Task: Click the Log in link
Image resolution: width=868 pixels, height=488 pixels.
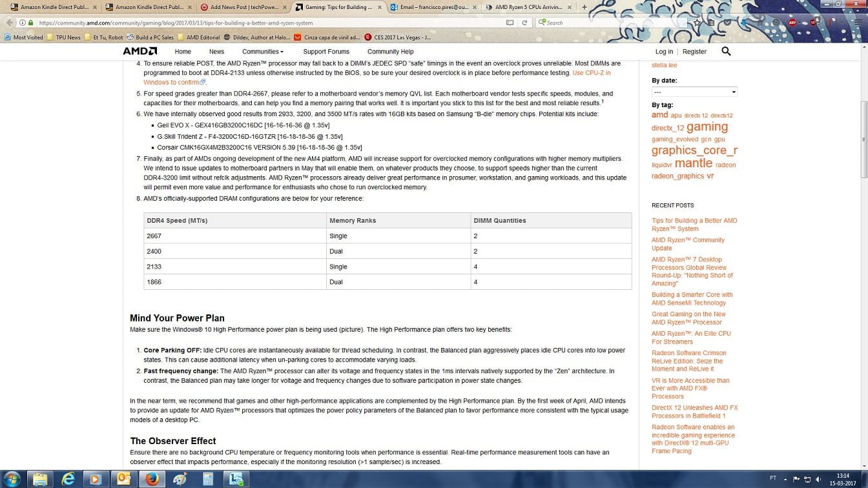Action: [x=664, y=52]
